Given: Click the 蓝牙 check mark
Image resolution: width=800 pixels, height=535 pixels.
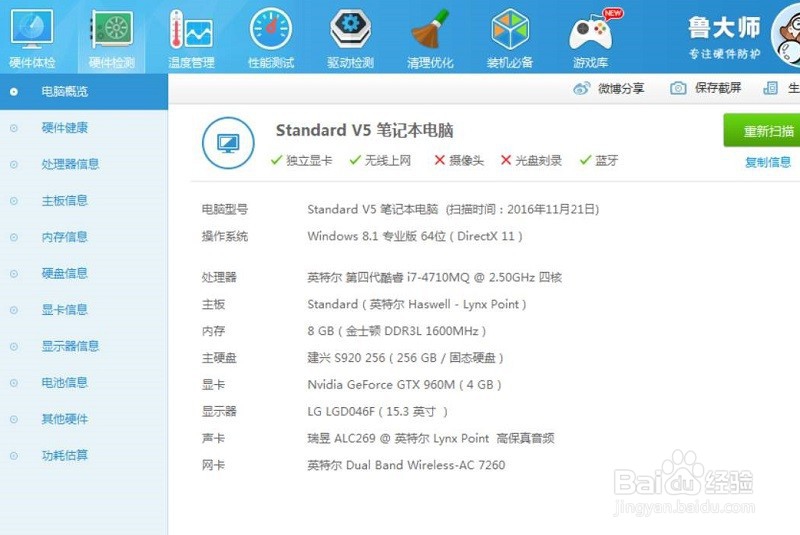Looking at the screenshot, I should [x=585, y=160].
